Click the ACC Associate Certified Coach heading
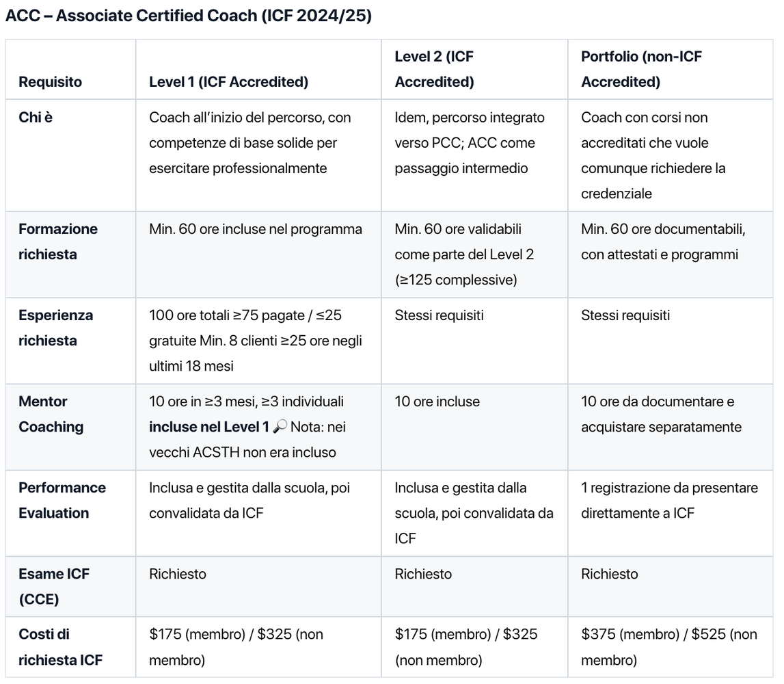Viewport: 784px width, 684px height. [x=189, y=16]
